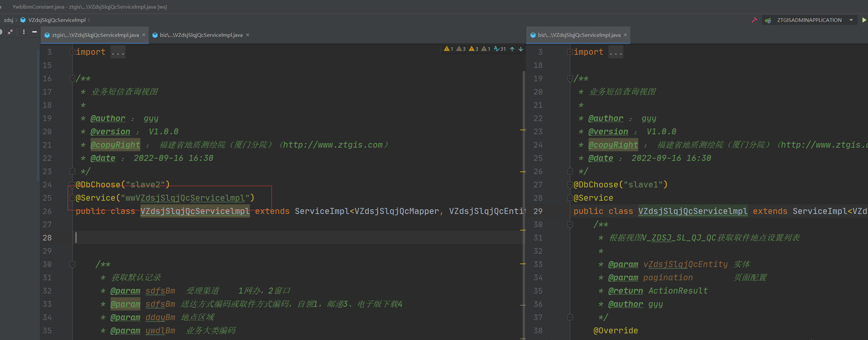Close the right pane biz tab
The image size is (868, 340).
click(625, 35)
